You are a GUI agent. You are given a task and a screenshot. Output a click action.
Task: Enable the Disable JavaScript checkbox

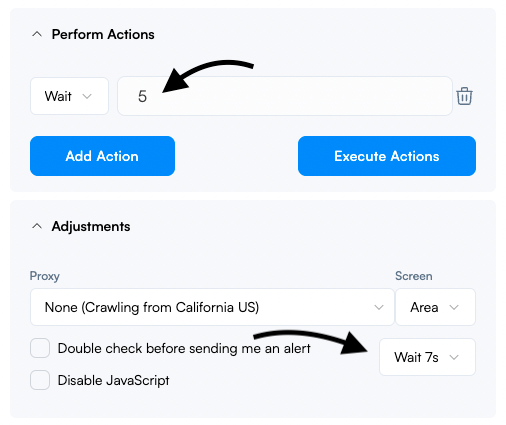(x=40, y=380)
